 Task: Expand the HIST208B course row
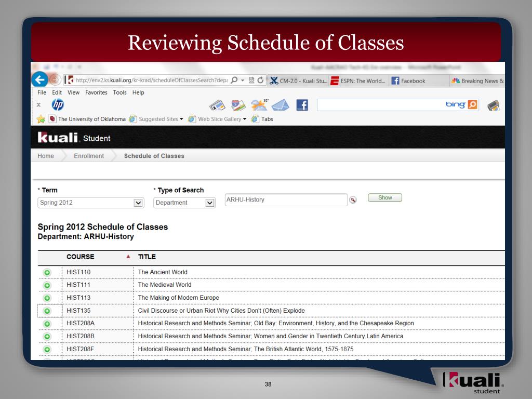[x=47, y=336]
